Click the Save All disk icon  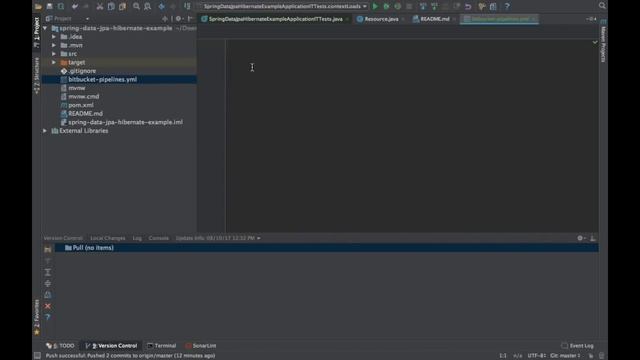49,6
